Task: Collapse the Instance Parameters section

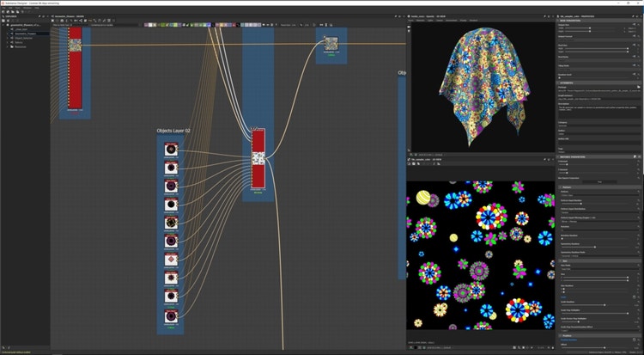Action: click(x=560, y=156)
